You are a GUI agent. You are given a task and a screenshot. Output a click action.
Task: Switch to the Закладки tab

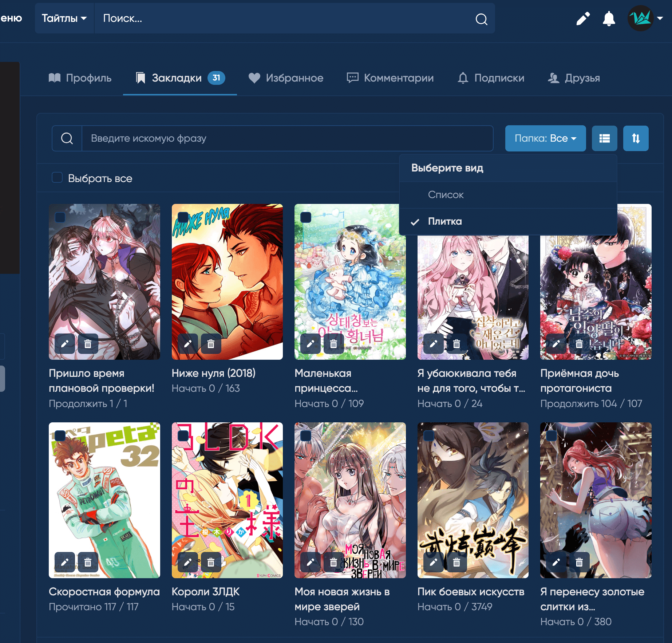coord(180,78)
